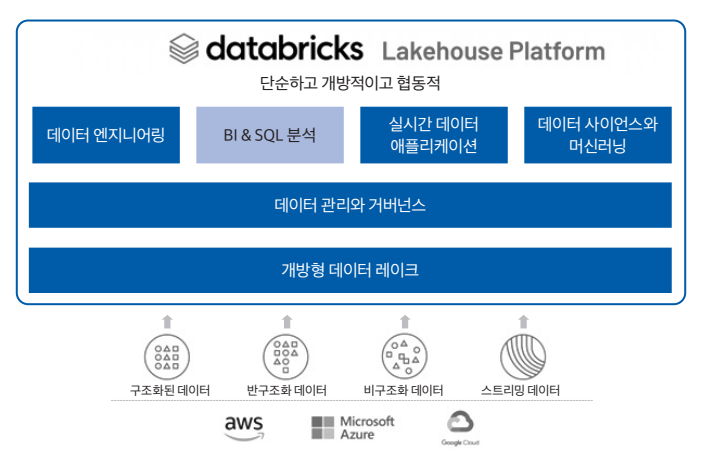The image size is (726, 451).
Task: Select the 개방형 데이터 레이크 bar
Action: 350,270
